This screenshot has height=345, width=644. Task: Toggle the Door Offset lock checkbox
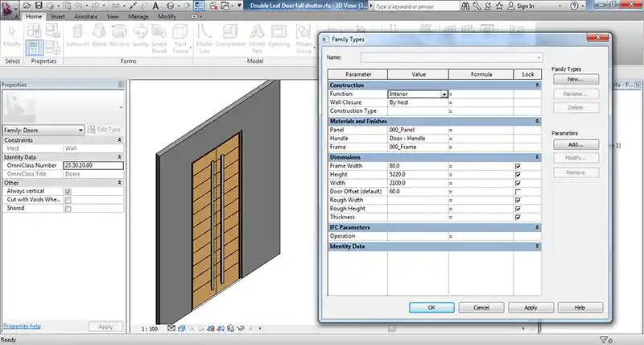(x=518, y=192)
